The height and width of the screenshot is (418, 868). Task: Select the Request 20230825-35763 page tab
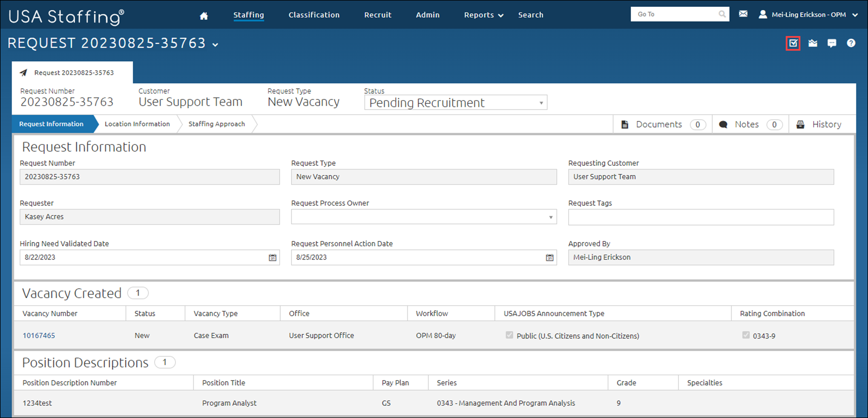(72, 73)
